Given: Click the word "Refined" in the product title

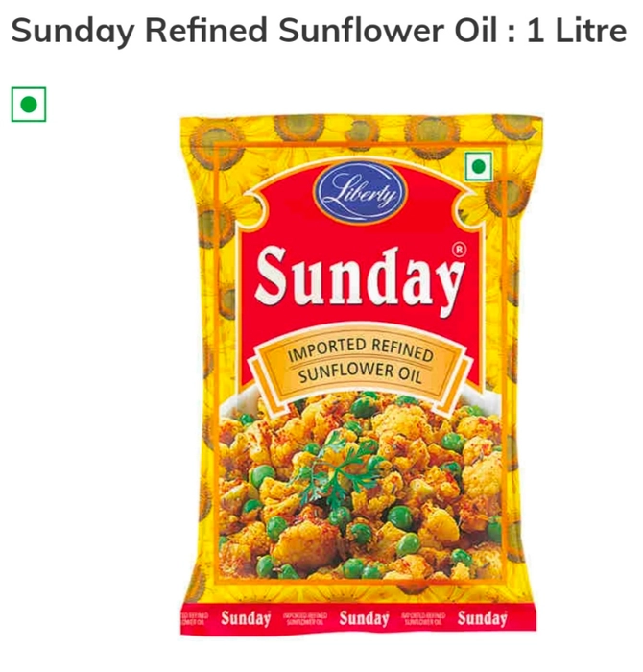Looking at the screenshot, I should point(206,30).
